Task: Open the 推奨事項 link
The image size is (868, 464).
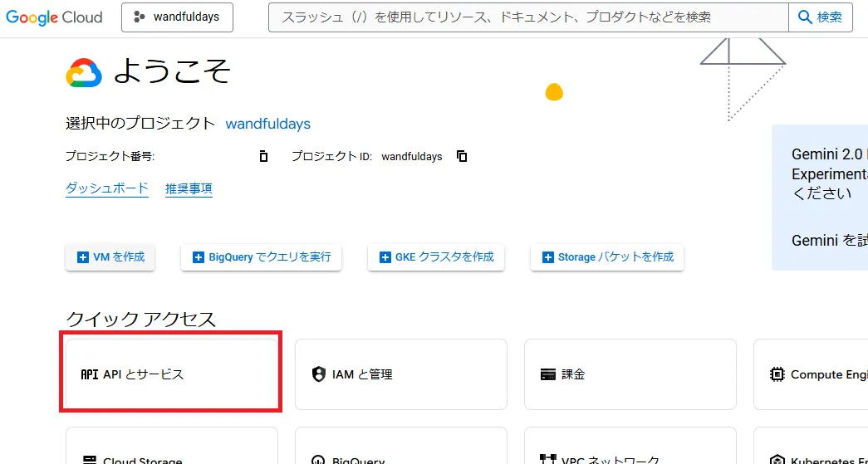Action: 189,188
